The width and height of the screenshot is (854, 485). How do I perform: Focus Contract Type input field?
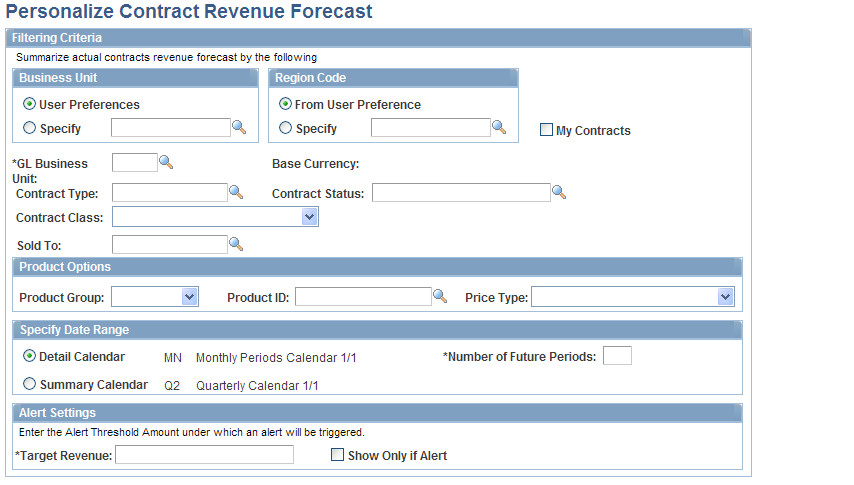170,192
